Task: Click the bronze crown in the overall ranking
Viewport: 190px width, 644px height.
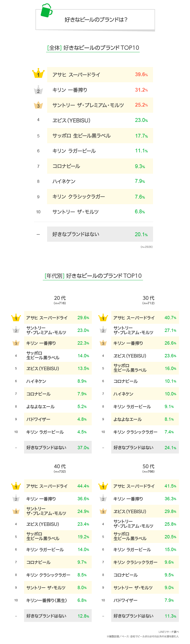Action: pos(38,105)
